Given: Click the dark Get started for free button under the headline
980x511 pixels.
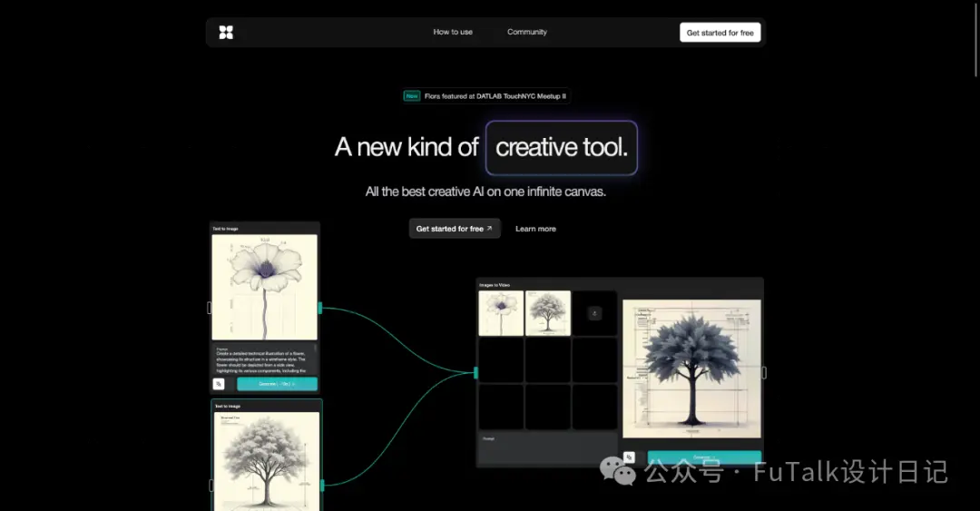Looking at the screenshot, I should (x=455, y=229).
